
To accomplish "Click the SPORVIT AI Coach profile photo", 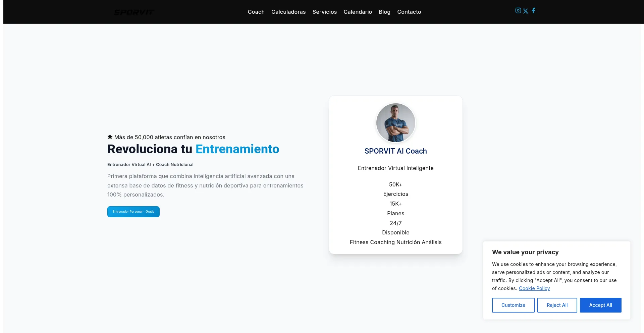I will click(395, 123).
